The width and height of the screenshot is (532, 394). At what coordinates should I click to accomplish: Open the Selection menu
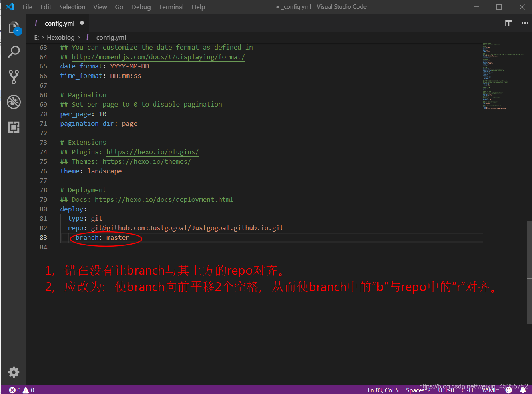click(72, 7)
